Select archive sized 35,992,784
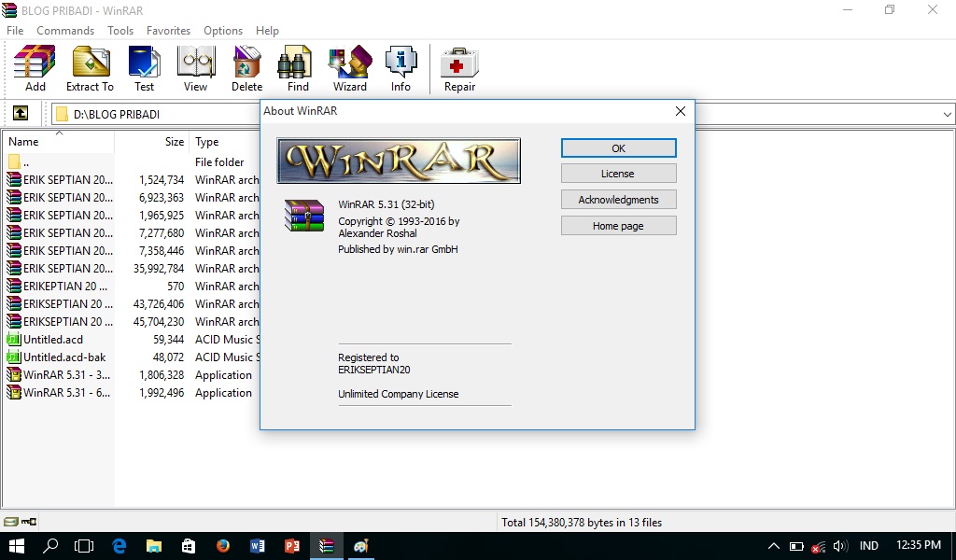 [x=132, y=268]
